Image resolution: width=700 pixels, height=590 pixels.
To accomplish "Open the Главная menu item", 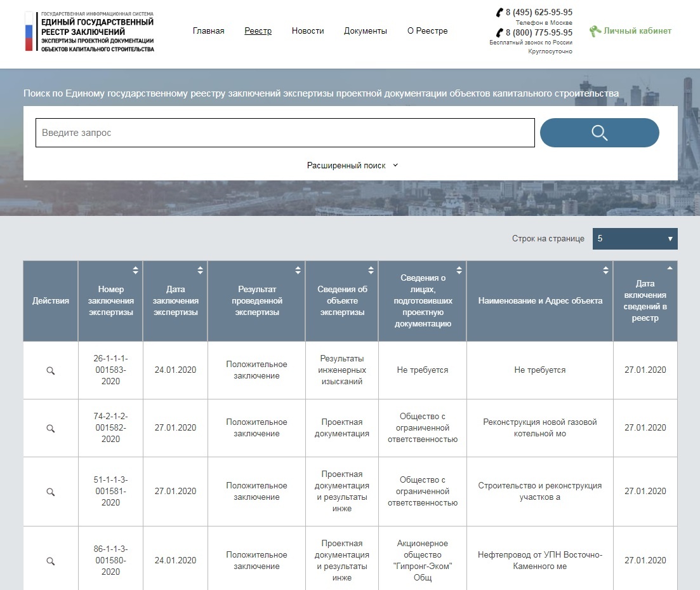I will click(209, 31).
